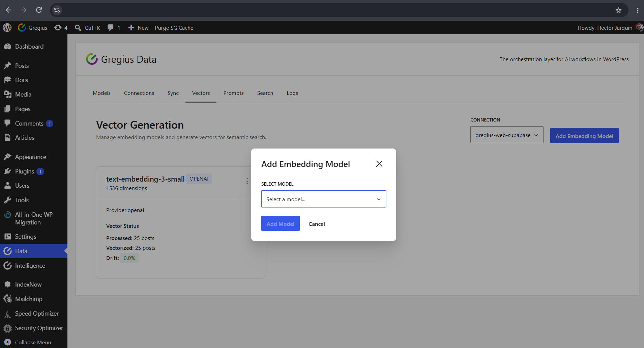Click the Speed Optimizer sidebar icon
The height and width of the screenshot is (348, 644).
(x=7, y=314)
